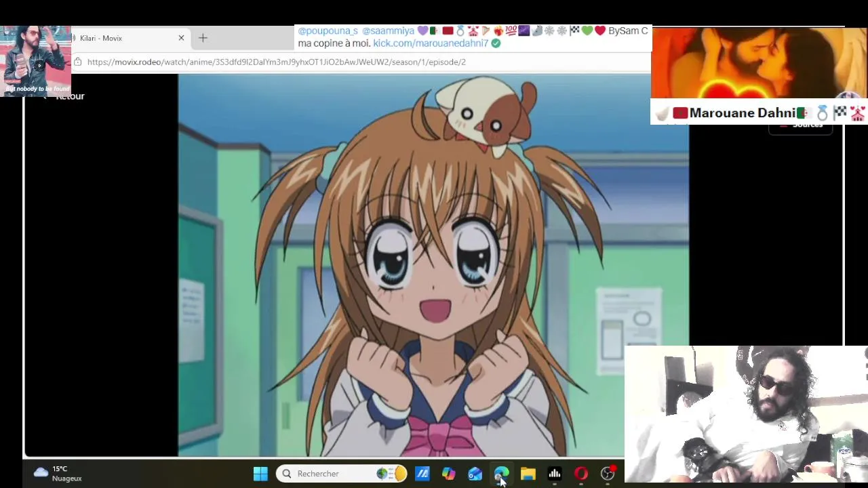Open the kick.com/marouanedahni7 link
This screenshot has height=488, width=868.
pos(431,43)
